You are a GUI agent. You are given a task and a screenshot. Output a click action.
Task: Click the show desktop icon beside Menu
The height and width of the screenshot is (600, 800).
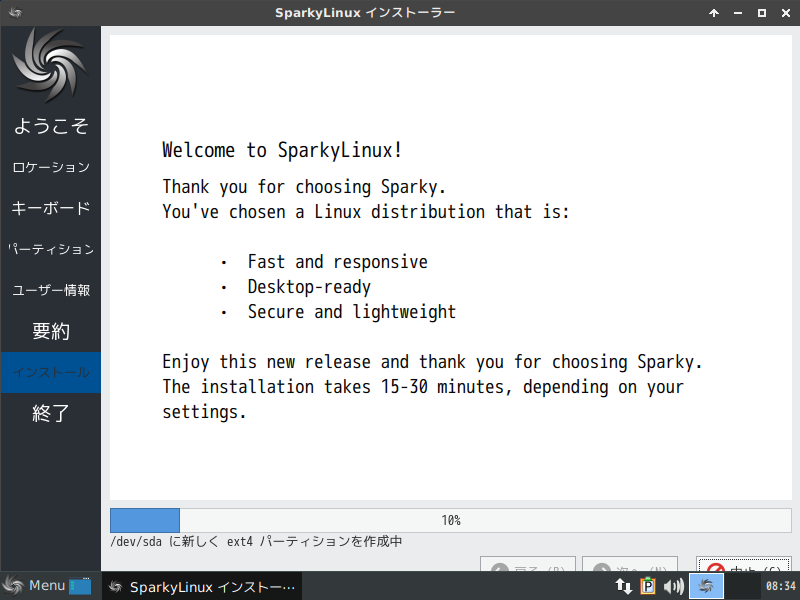pyautogui.click(x=80, y=586)
